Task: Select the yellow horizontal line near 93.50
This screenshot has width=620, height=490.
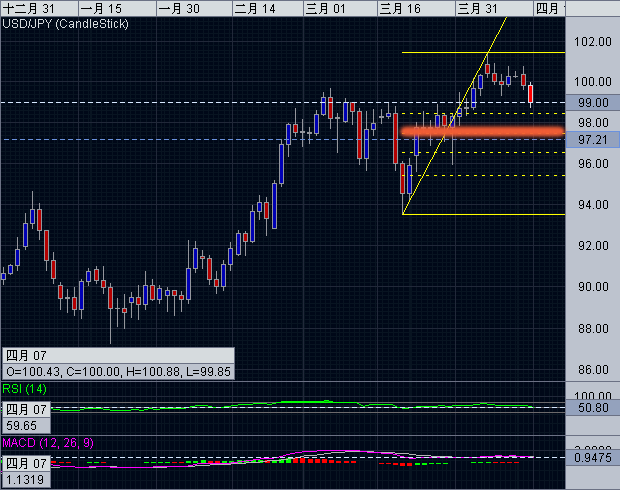Action: tap(483, 214)
